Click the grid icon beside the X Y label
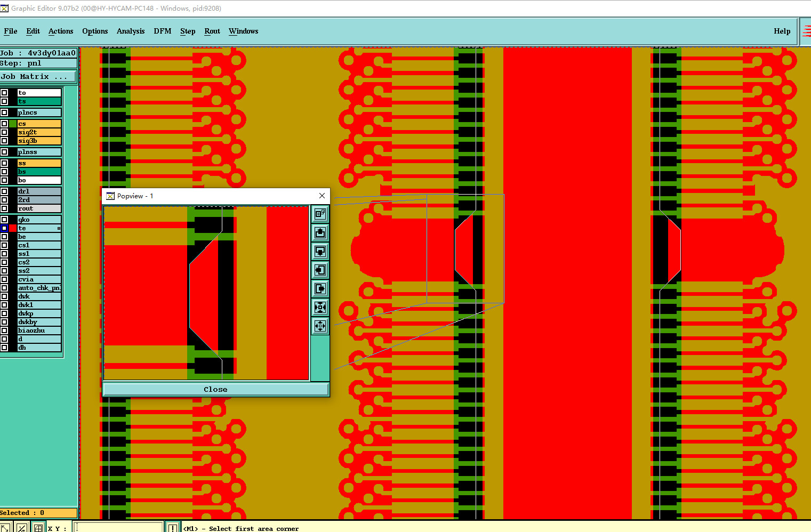Viewport: 811px width, 532px height. [x=38, y=528]
